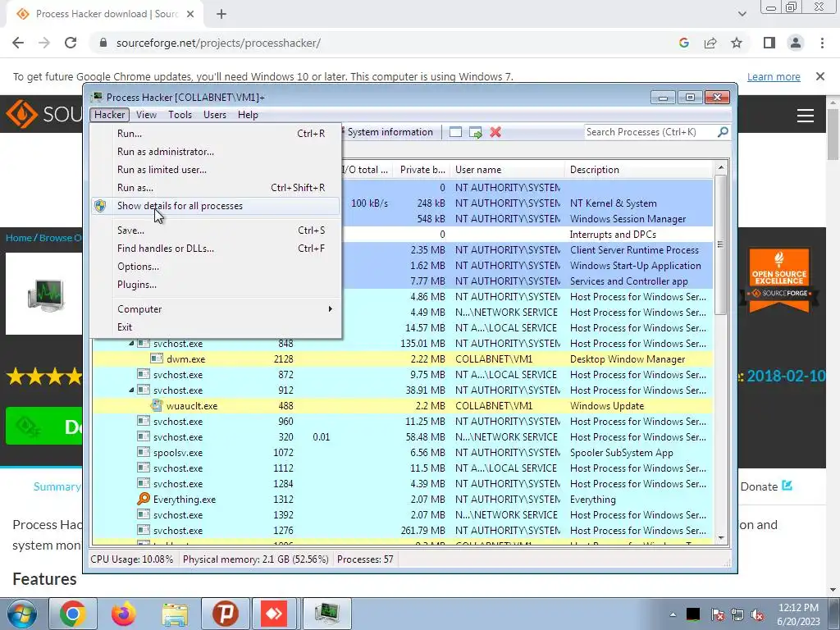
Task: Select the Everything.exe magnifier icon
Action: click(x=143, y=500)
